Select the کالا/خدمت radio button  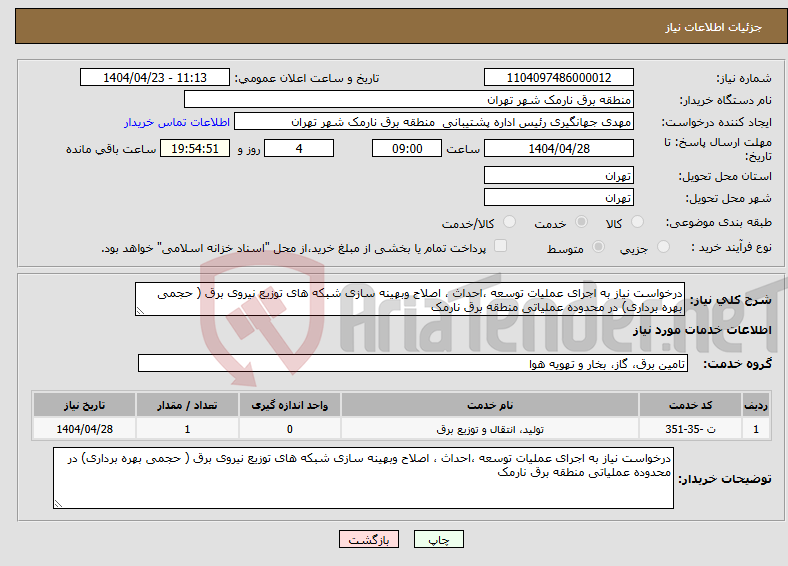click(x=510, y=222)
